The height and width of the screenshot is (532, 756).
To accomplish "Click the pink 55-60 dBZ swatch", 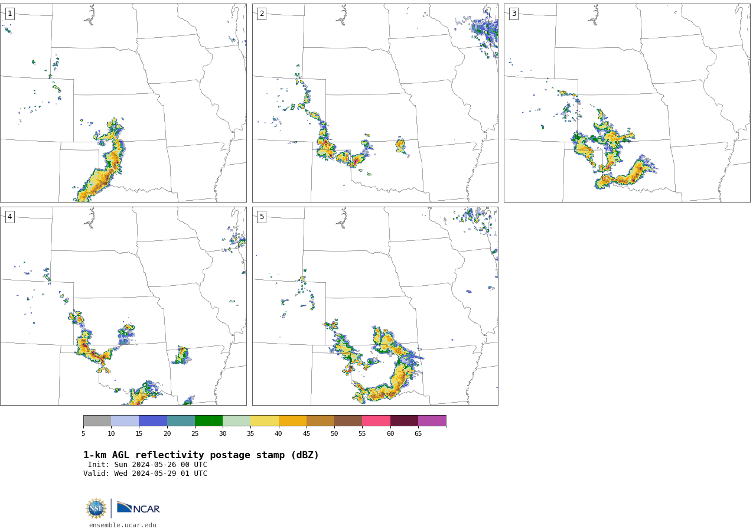I will coord(376,421).
